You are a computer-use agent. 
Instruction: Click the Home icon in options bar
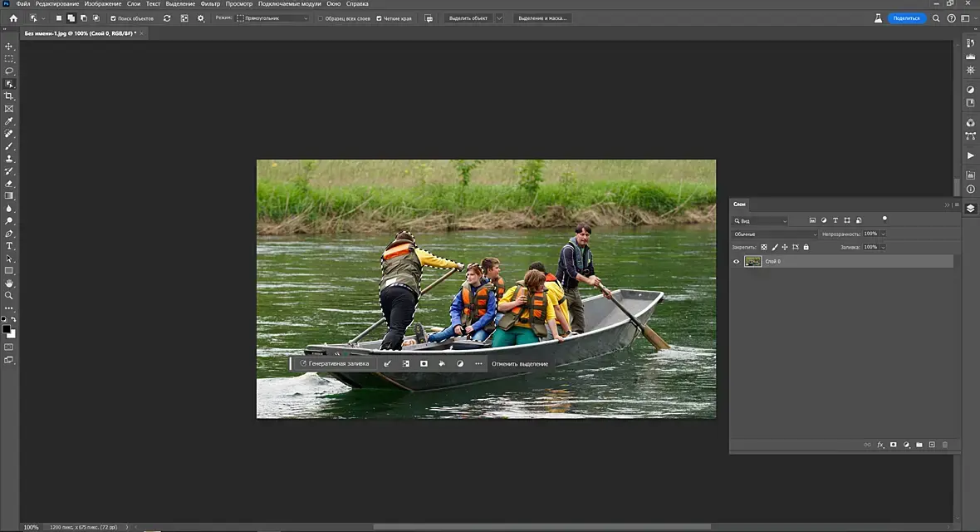(x=13, y=18)
